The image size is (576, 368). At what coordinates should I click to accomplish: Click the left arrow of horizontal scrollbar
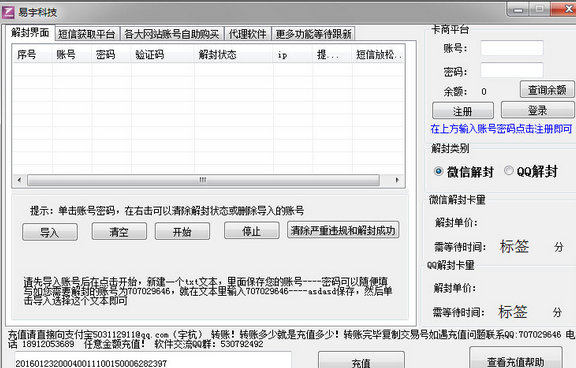tap(19, 180)
